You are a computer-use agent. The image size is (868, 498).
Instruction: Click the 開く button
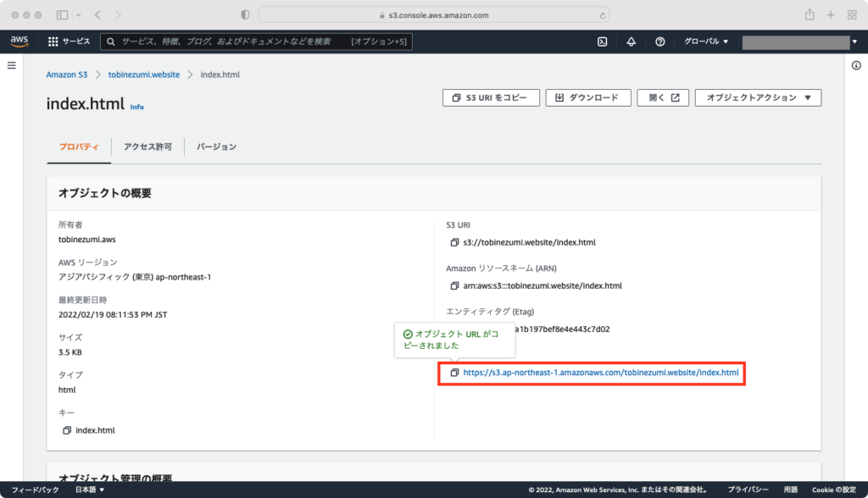[663, 97]
